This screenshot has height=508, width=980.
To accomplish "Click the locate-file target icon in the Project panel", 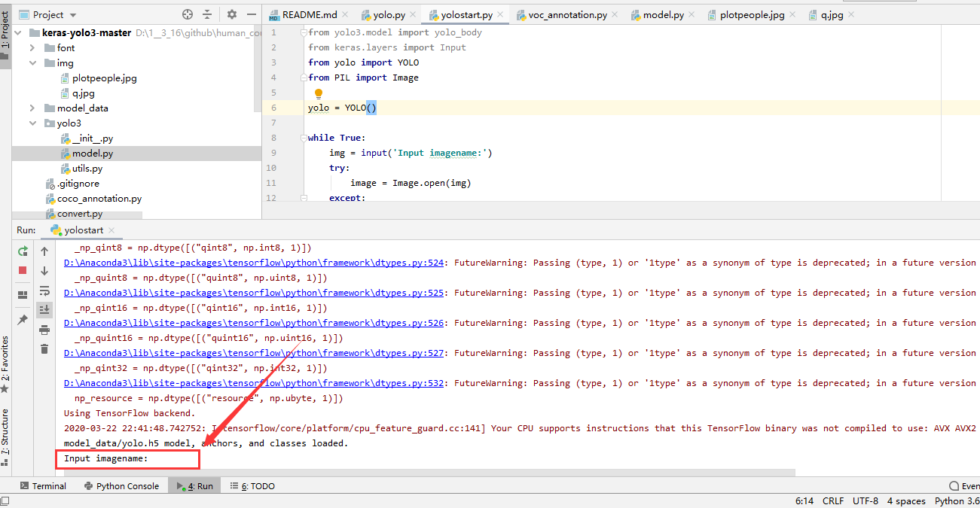I will pyautogui.click(x=188, y=14).
